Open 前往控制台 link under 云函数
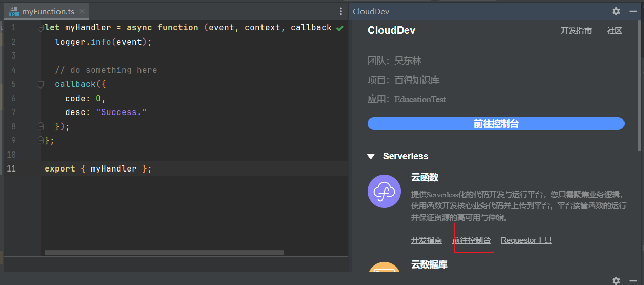The height and width of the screenshot is (285, 644). point(471,240)
